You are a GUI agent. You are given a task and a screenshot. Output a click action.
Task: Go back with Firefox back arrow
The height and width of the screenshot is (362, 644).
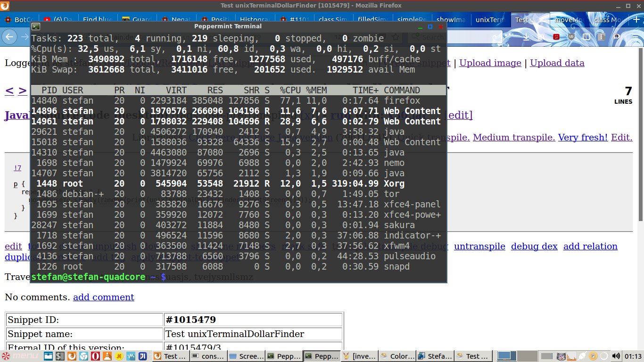[10, 37]
